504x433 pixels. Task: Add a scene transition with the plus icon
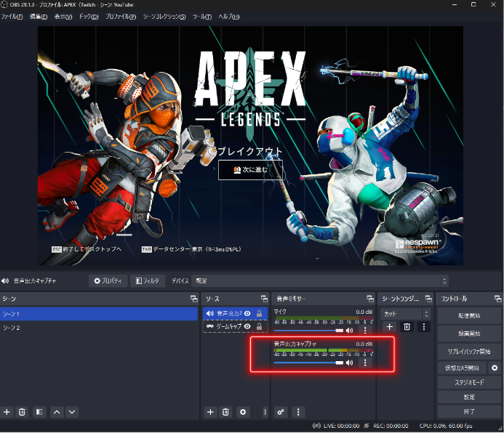[x=390, y=327]
